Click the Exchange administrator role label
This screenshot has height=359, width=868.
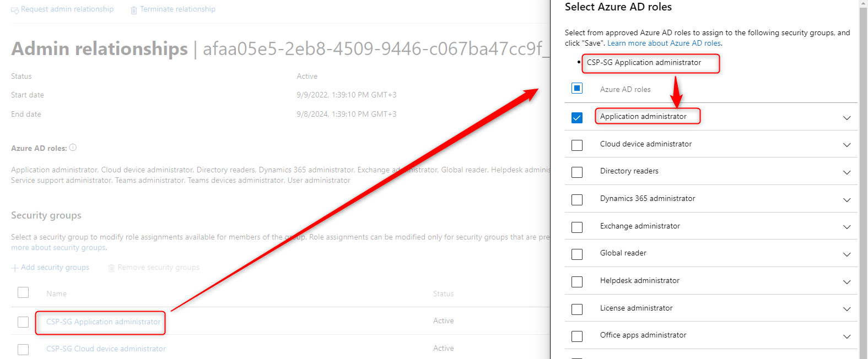click(640, 226)
